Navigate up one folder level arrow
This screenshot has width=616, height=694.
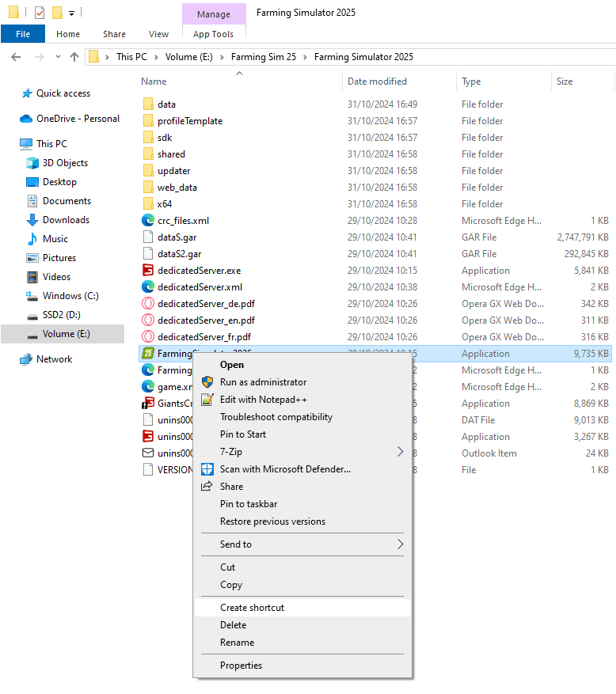(74, 57)
